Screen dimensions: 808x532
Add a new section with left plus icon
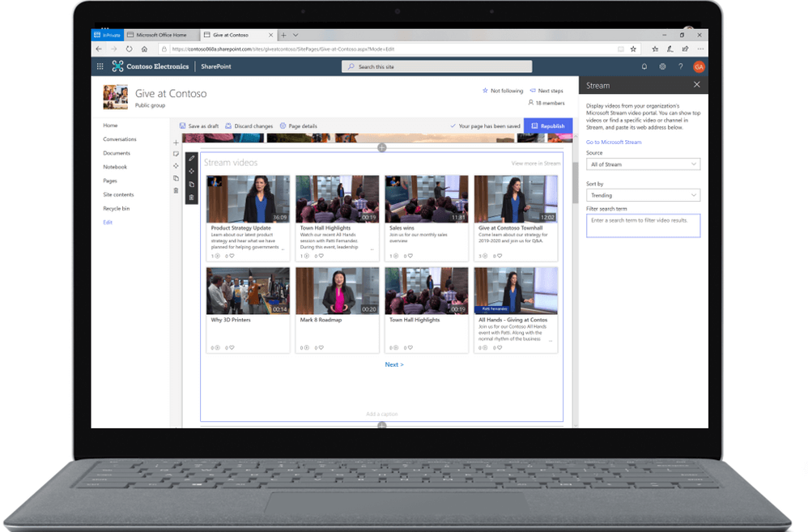(x=176, y=143)
